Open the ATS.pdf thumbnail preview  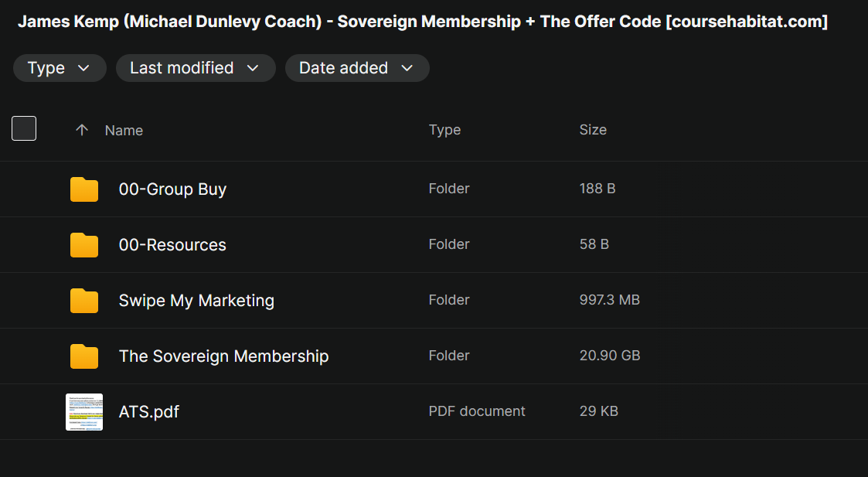(84, 411)
